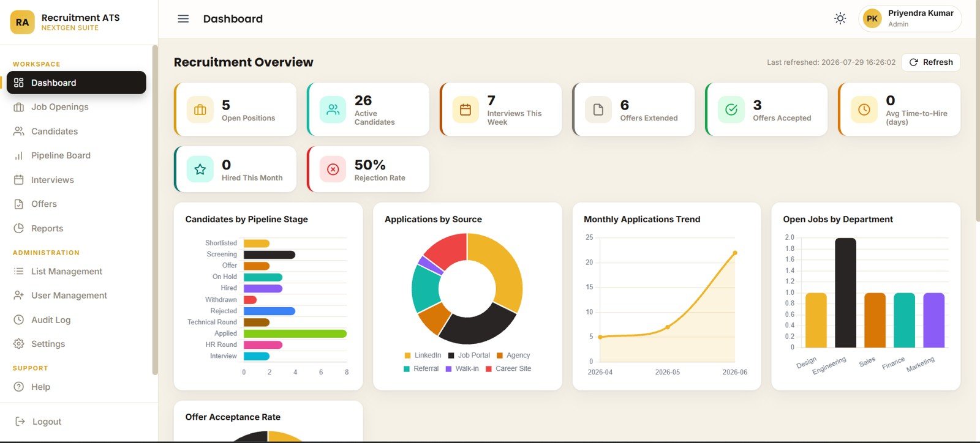
Task: Toggle Job Portal legend swatch
Action: (x=451, y=356)
